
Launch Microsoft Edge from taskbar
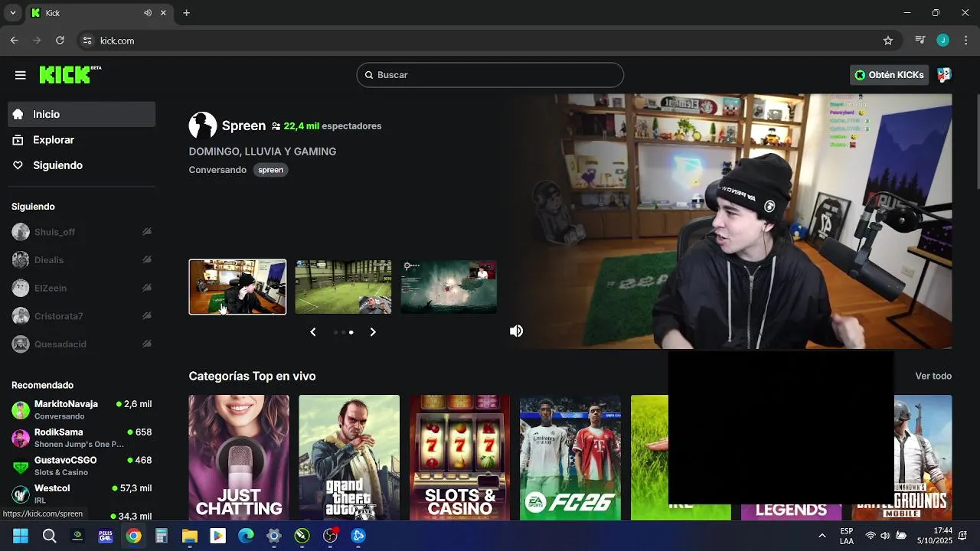[246, 536]
